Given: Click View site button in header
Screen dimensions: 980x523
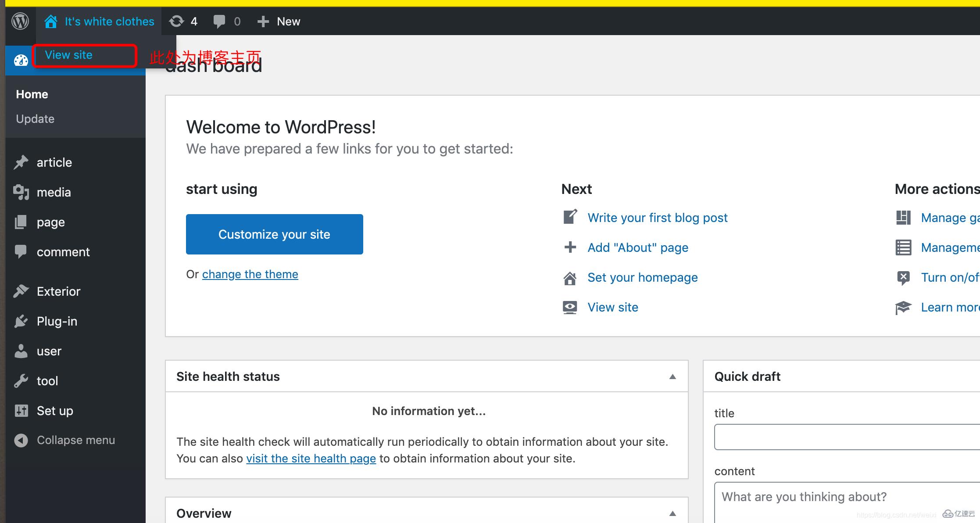Looking at the screenshot, I should 68,55.
